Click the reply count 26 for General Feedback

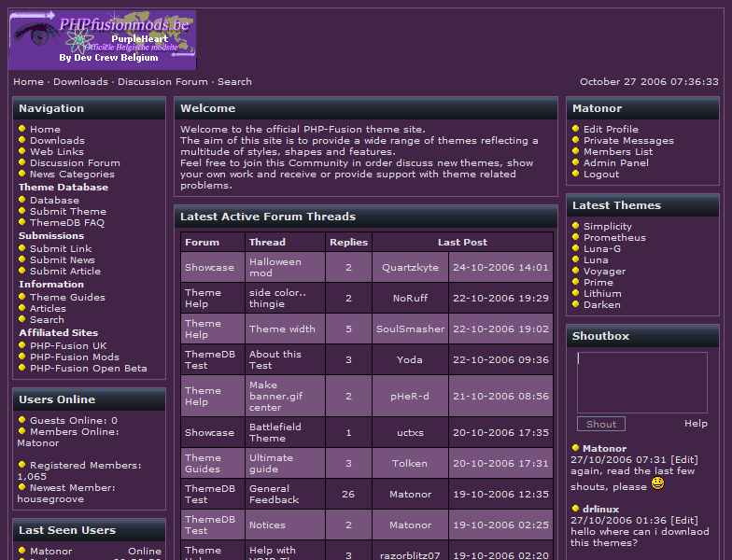[x=348, y=495]
